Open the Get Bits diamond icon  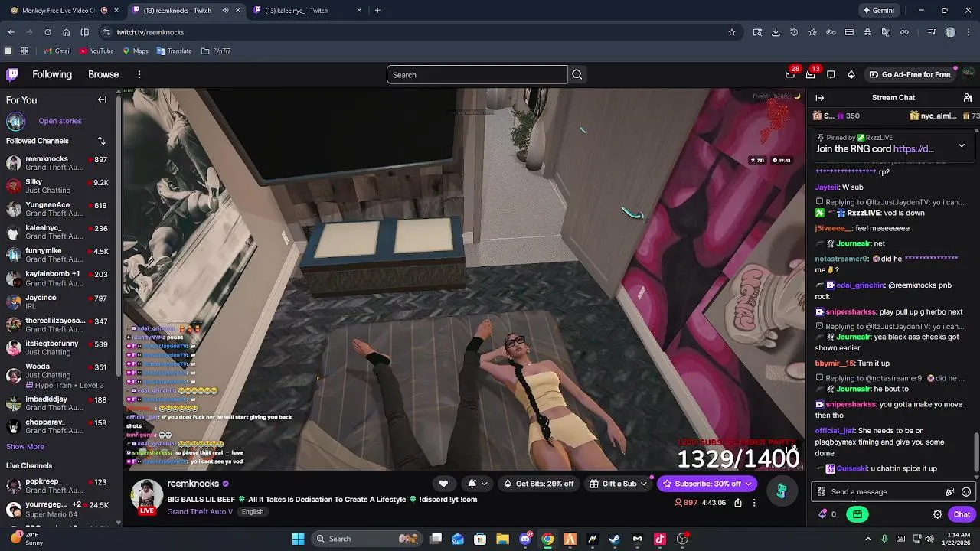[851, 74]
